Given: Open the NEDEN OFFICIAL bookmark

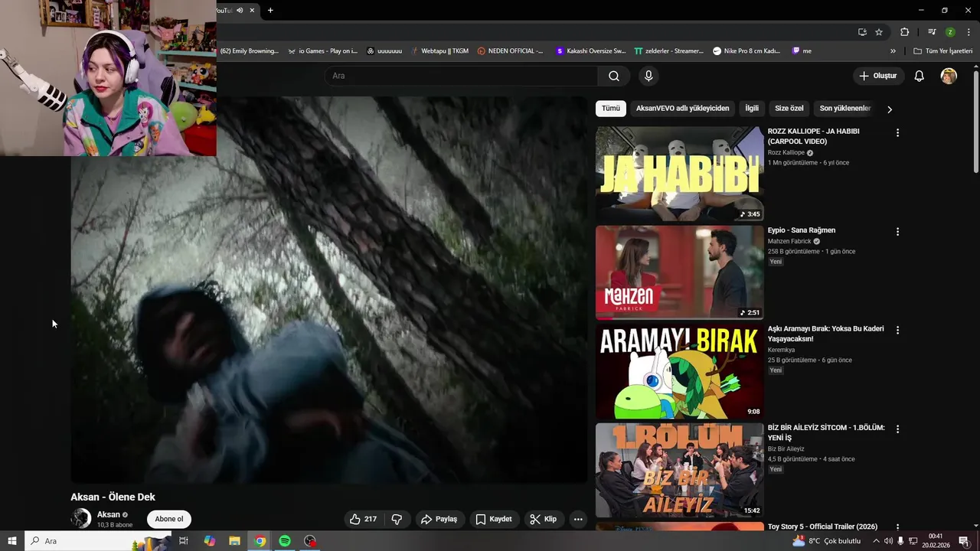Looking at the screenshot, I should point(510,51).
